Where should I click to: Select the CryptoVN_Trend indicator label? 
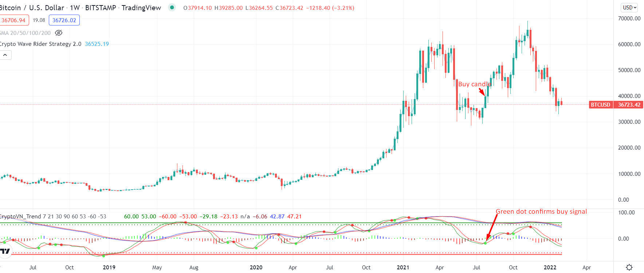coord(20,216)
